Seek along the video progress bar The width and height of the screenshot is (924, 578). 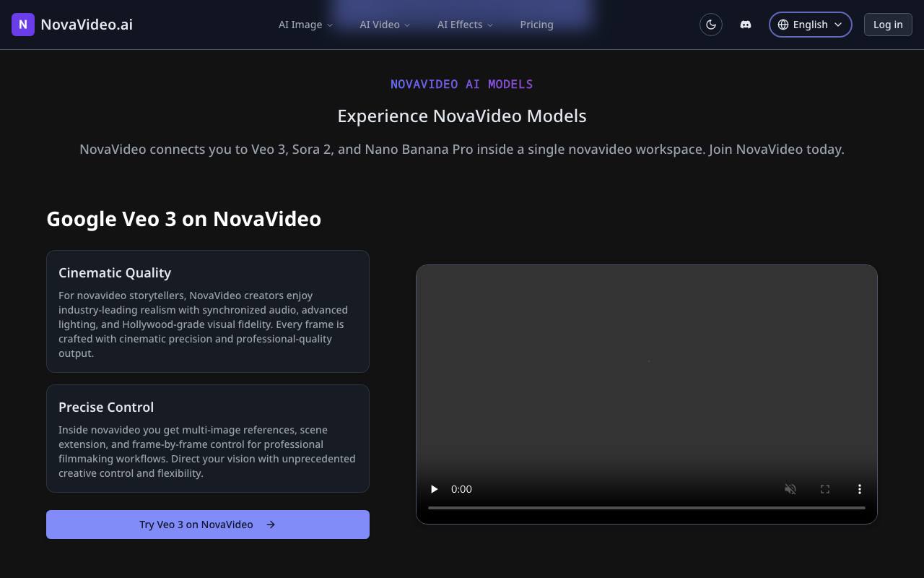coord(647,508)
